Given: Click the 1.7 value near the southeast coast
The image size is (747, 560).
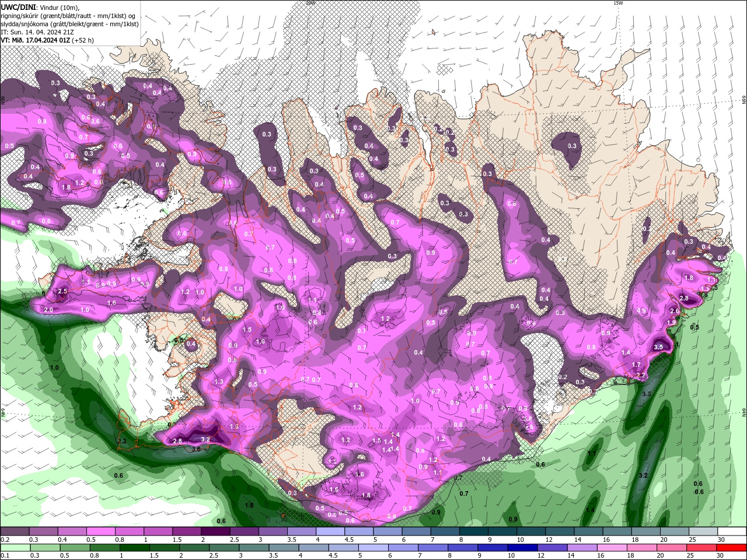Looking at the screenshot, I should [x=637, y=365].
